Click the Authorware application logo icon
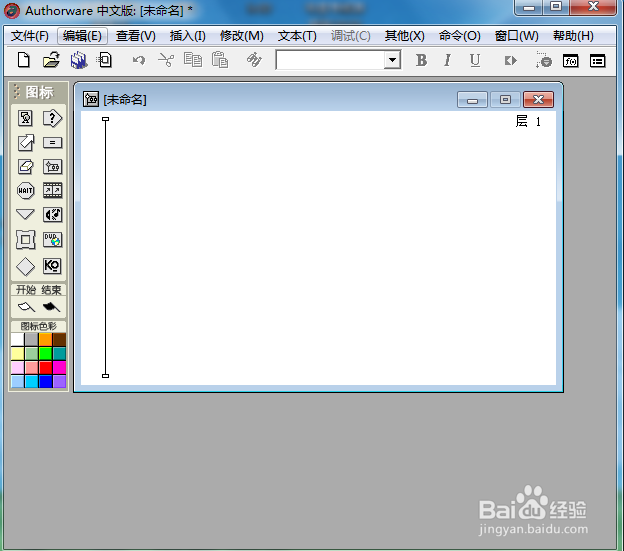The image size is (624, 551). [12, 11]
